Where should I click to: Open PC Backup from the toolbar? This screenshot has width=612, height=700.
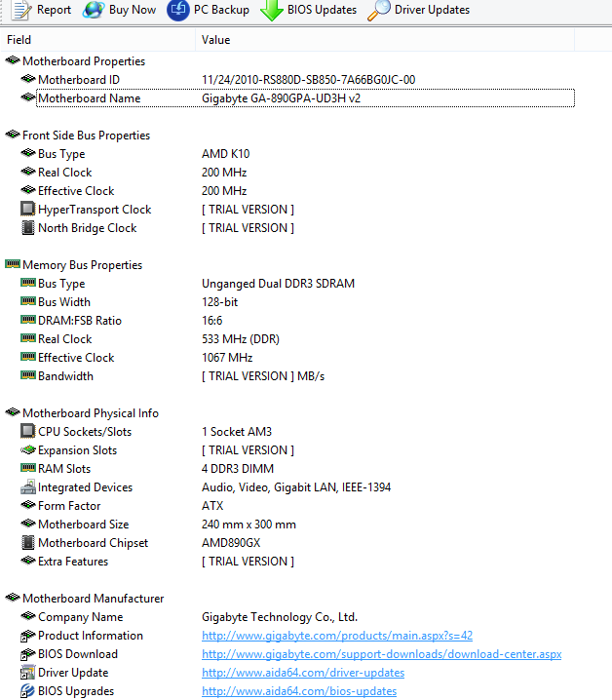tap(208, 10)
